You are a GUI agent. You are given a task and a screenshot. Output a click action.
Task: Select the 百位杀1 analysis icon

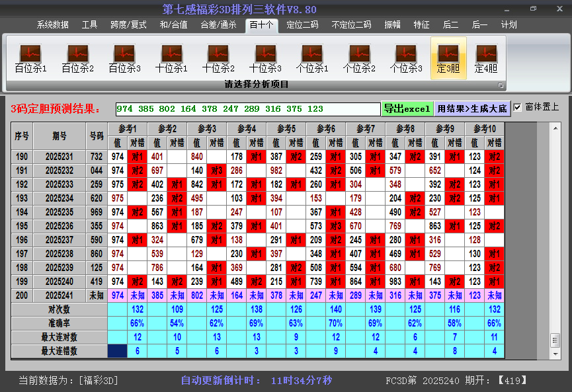tap(30, 58)
